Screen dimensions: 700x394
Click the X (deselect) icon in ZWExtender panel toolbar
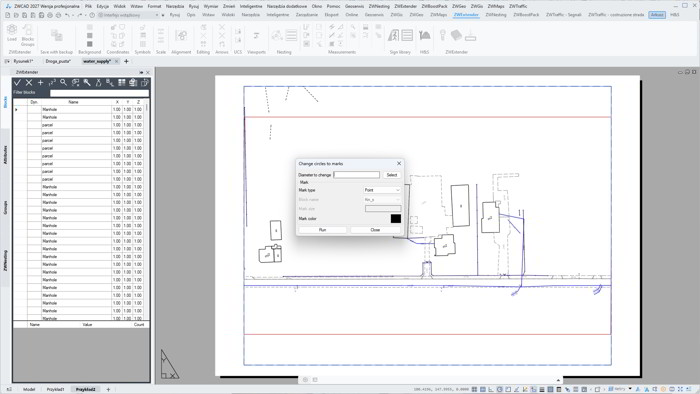29,83
